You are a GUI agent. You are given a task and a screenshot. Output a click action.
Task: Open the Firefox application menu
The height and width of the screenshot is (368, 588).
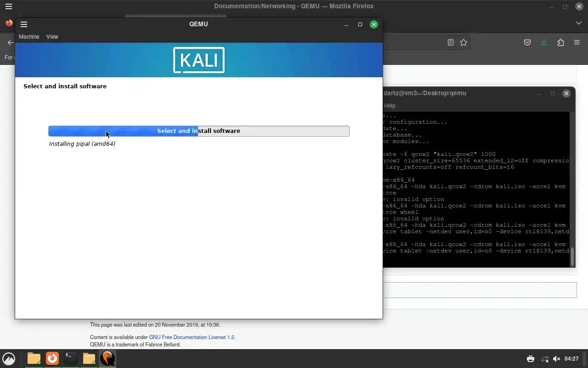tap(577, 42)
